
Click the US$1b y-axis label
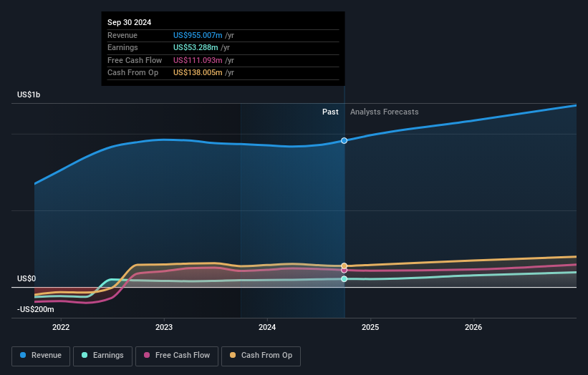tap(29, 94)
